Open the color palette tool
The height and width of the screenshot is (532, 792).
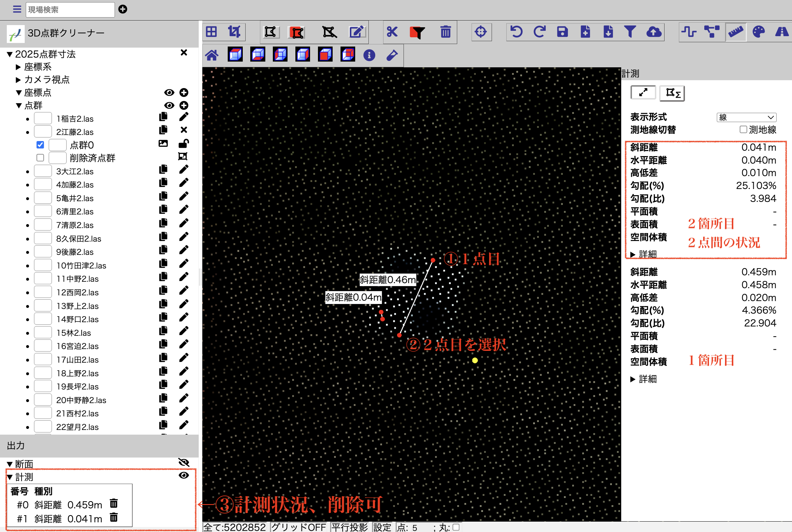pyautogui.click(x=759, y=32)
